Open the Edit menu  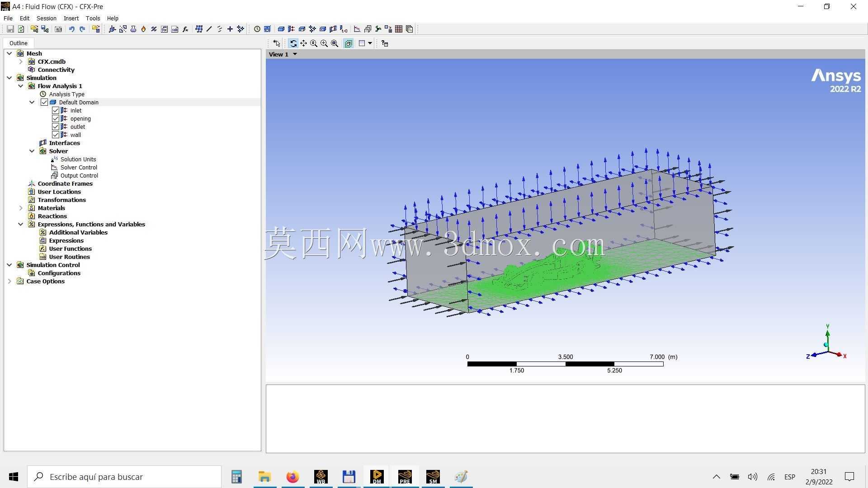click(x=24, y=18)
